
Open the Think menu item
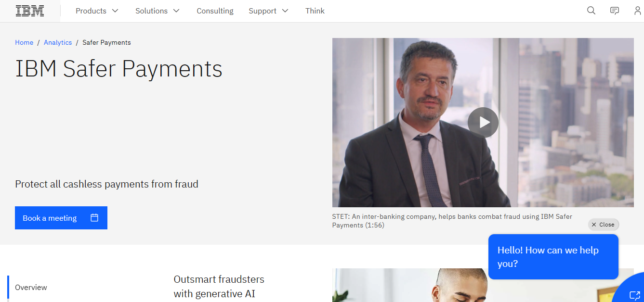(x=315, y=11)
